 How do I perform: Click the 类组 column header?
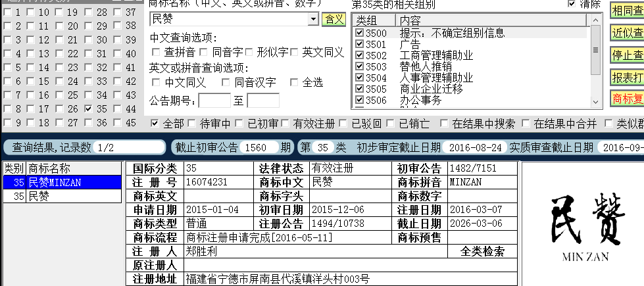374,20
